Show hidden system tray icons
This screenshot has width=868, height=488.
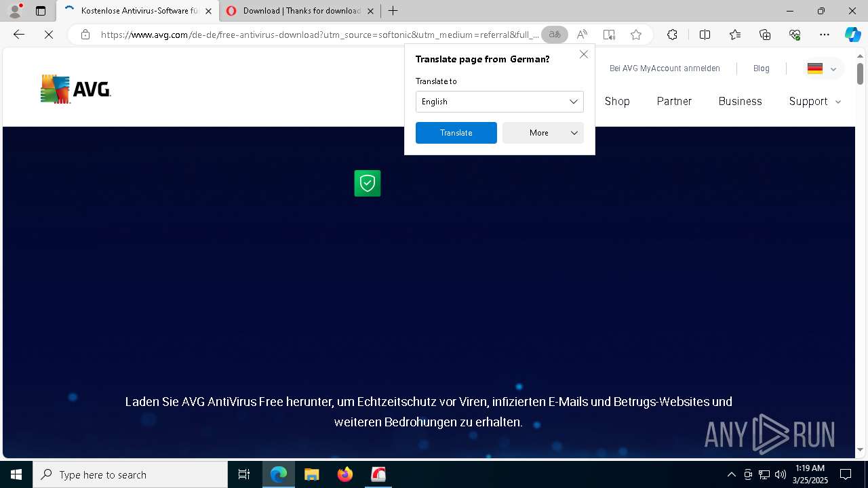tap(731, 474)
